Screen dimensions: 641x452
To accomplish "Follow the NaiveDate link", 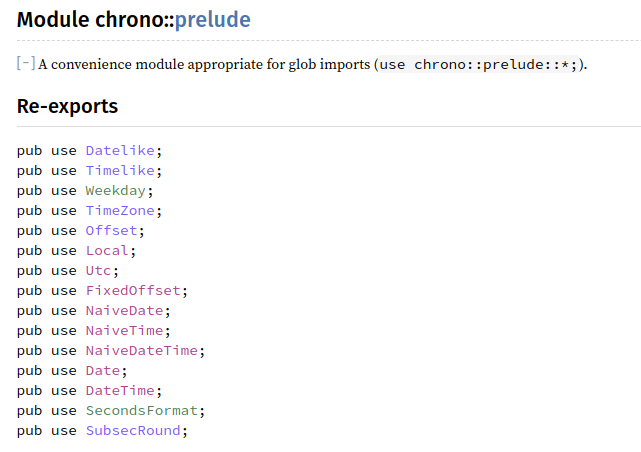I will tap(125, 311).
